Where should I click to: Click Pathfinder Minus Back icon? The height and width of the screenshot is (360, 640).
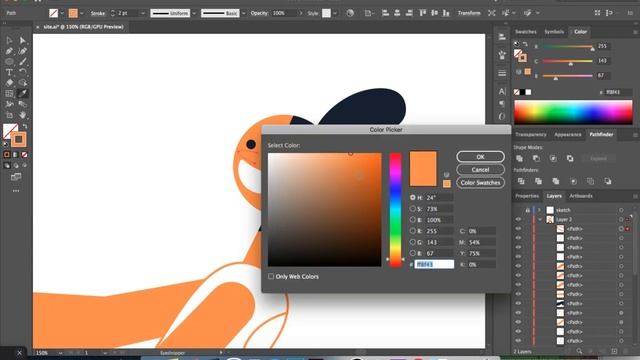[x=608, y=181]
